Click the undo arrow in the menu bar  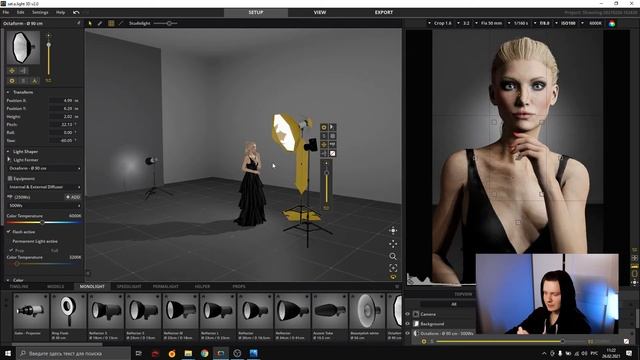pyautogui.click(x=76, y=13)
